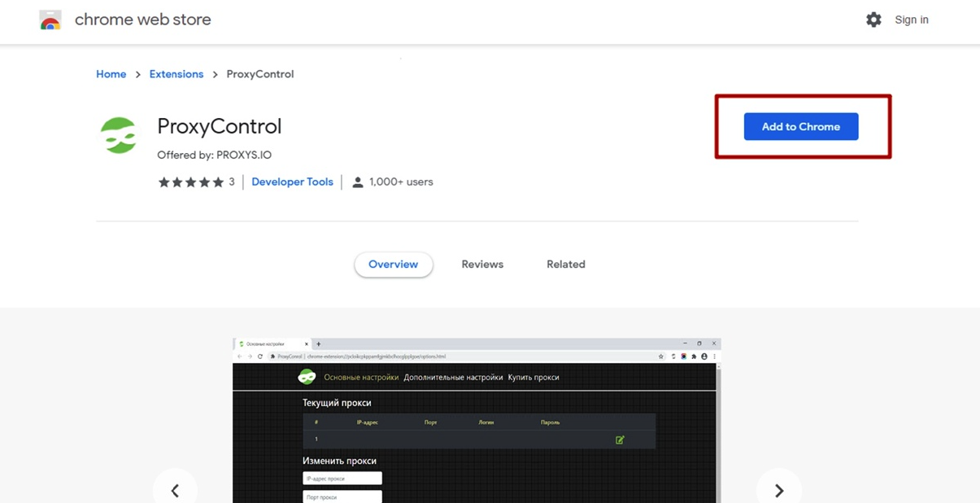
Task: Switch to the Reviews tab
Action: tap(481, 264)
